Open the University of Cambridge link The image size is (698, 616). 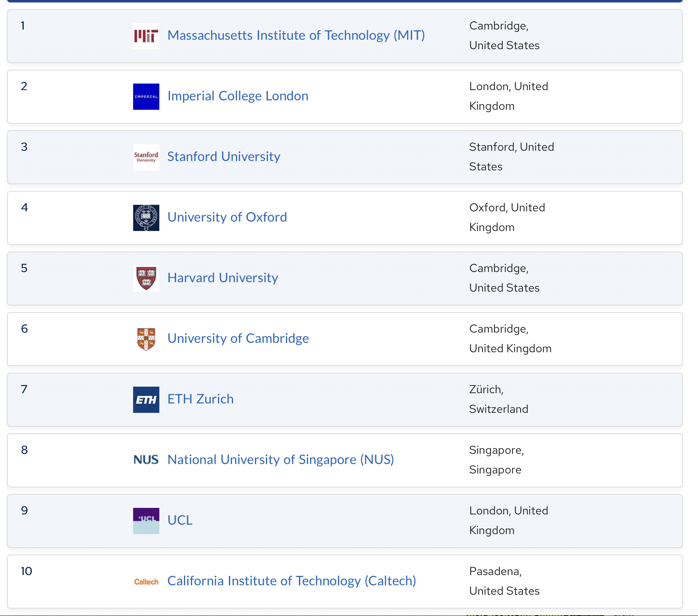coord(238,339)
